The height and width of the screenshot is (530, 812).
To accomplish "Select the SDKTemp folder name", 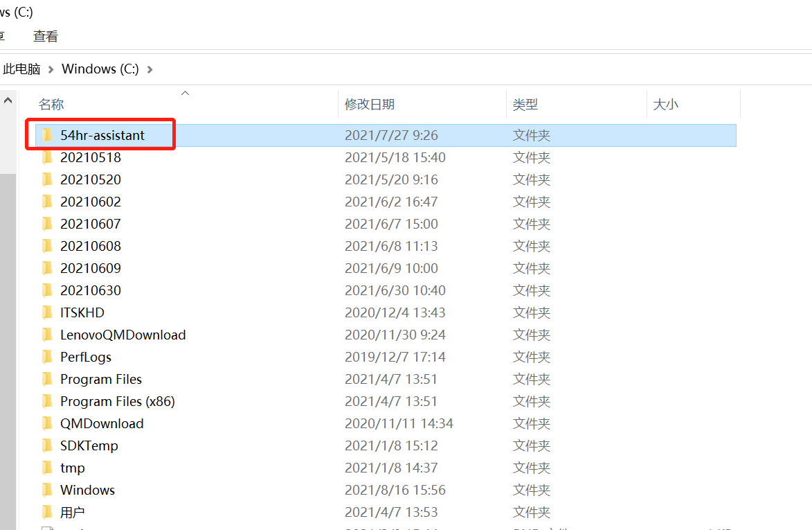I will 89,445.
